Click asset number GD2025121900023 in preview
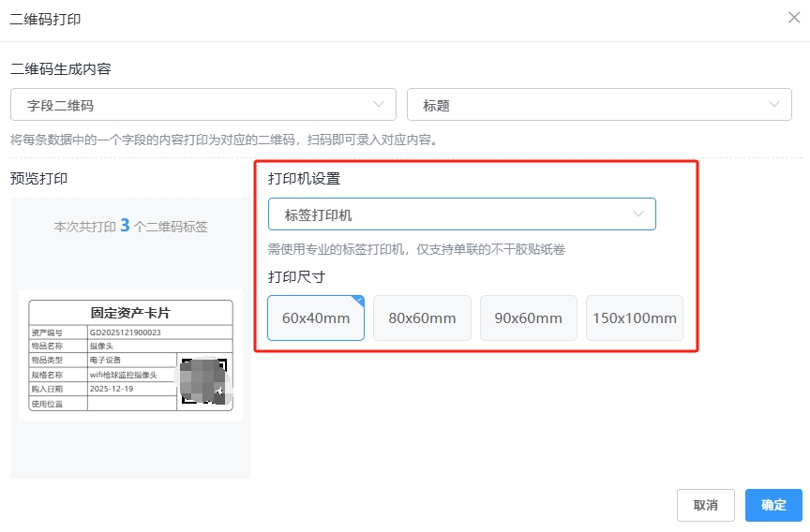This screenshot has height=532, width=810. (126, 332)
